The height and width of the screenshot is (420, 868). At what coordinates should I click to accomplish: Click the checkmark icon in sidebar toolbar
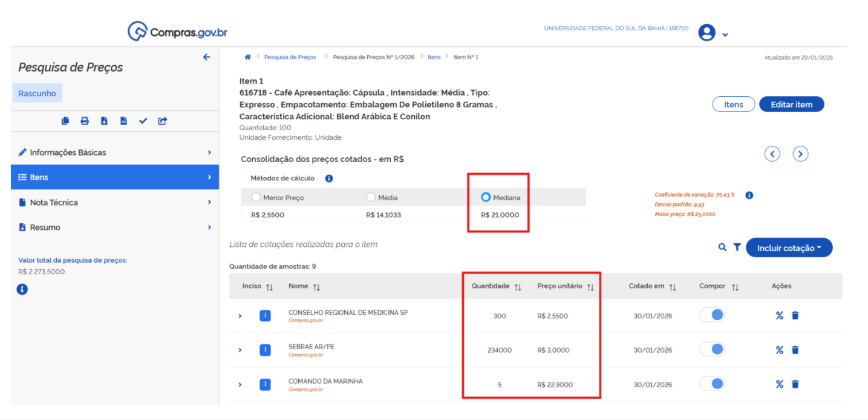tap(143, 121)
